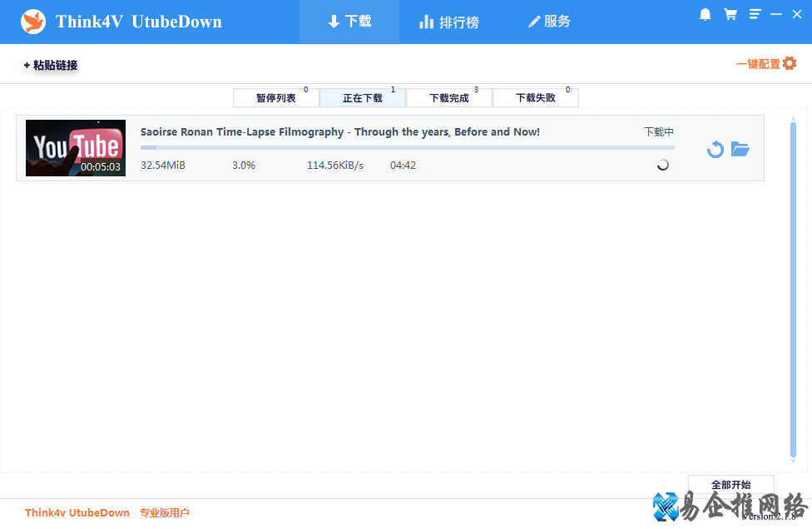Click the 粘贴链接 paste link button
The height and width of the screenshot is (529, 812).
[50, 63]
